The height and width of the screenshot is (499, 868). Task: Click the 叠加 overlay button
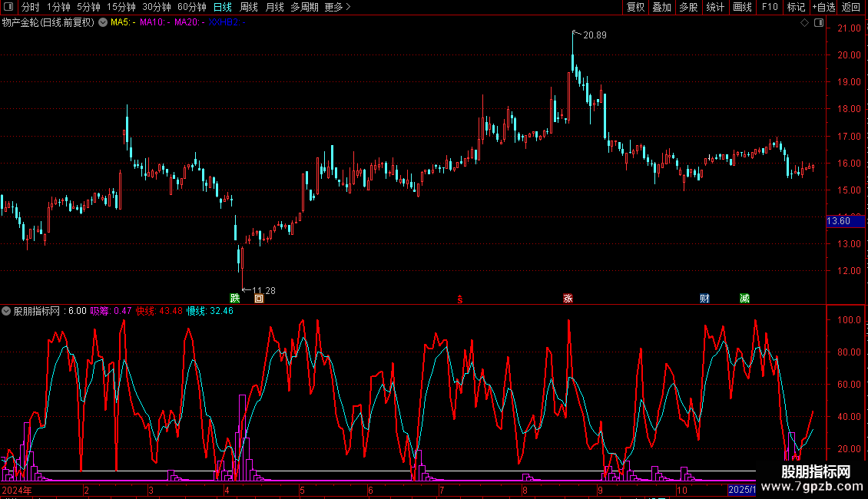pos(661,7)
